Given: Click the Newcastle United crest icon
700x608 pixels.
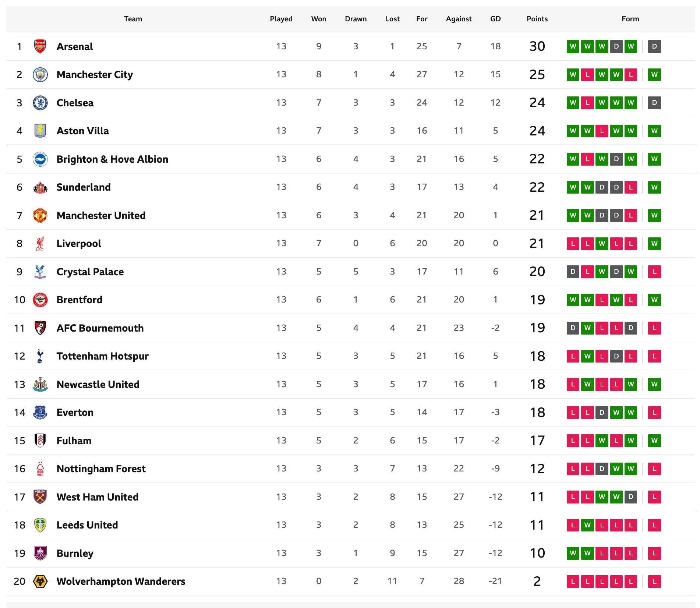Looking at the screenshot, I should (x=40, y=384).
